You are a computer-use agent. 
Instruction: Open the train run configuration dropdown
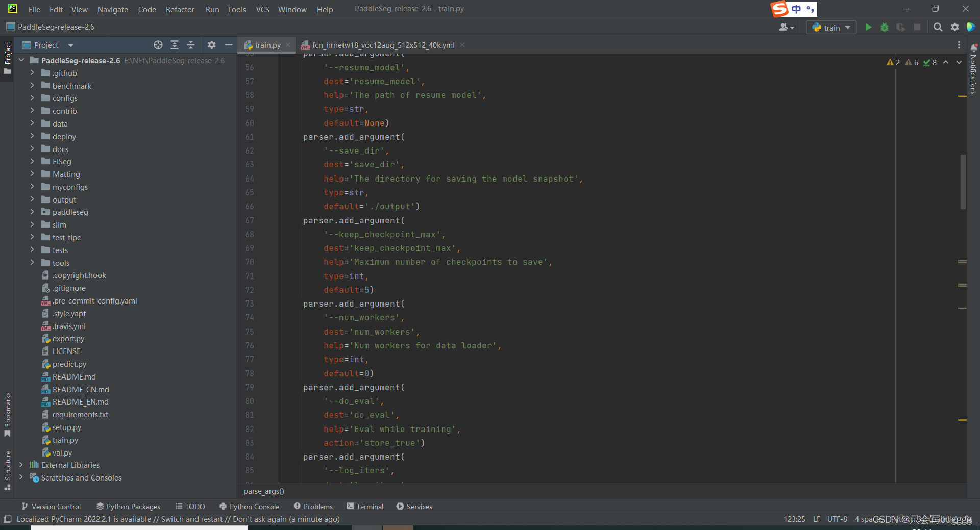pyautogui.click(x=831, y=28)
